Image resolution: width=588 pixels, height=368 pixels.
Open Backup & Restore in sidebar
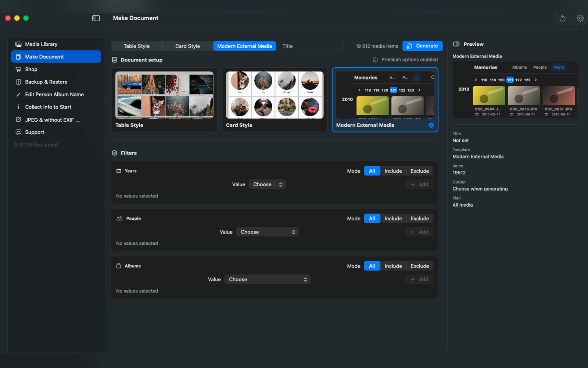click(x=56, y=82)
